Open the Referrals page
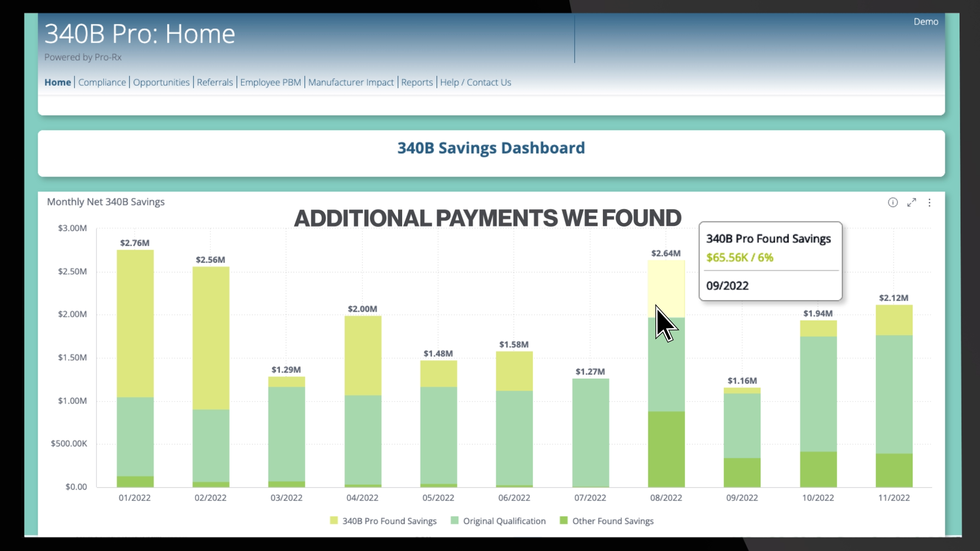This screenshot has height=551, width=980. tap(215, 82)
